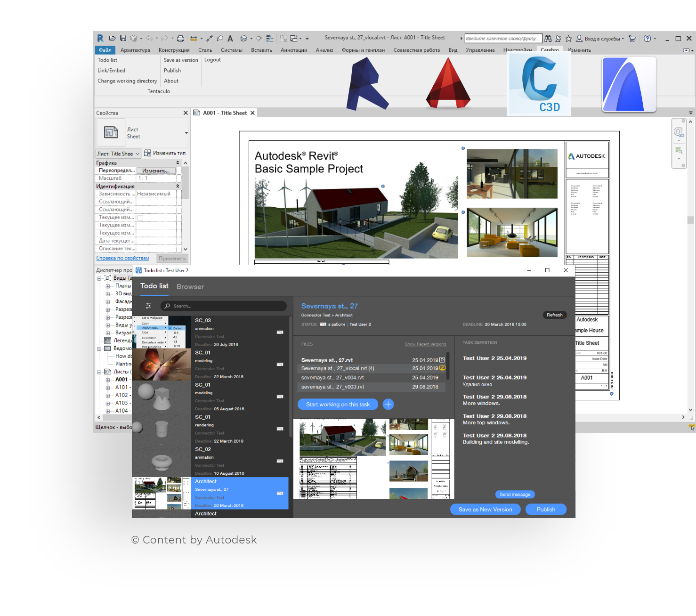Click the blue Publish button in Todo window

point(546,510)
